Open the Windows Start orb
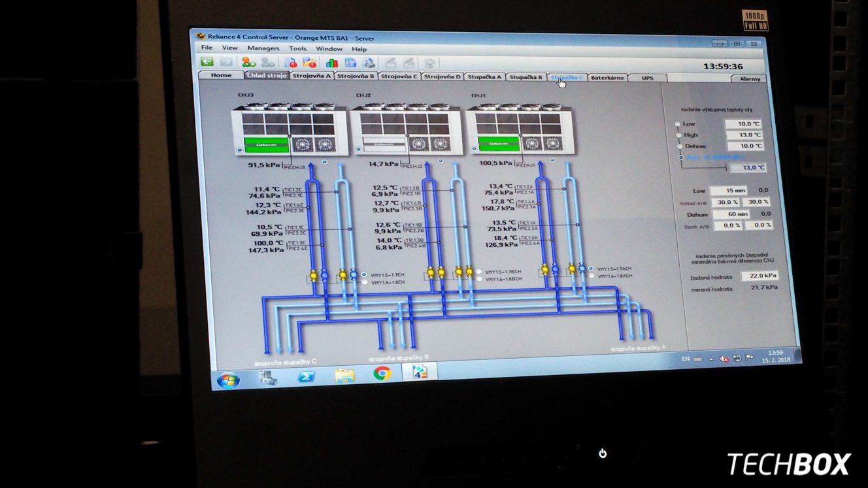 tap(228, 380)
